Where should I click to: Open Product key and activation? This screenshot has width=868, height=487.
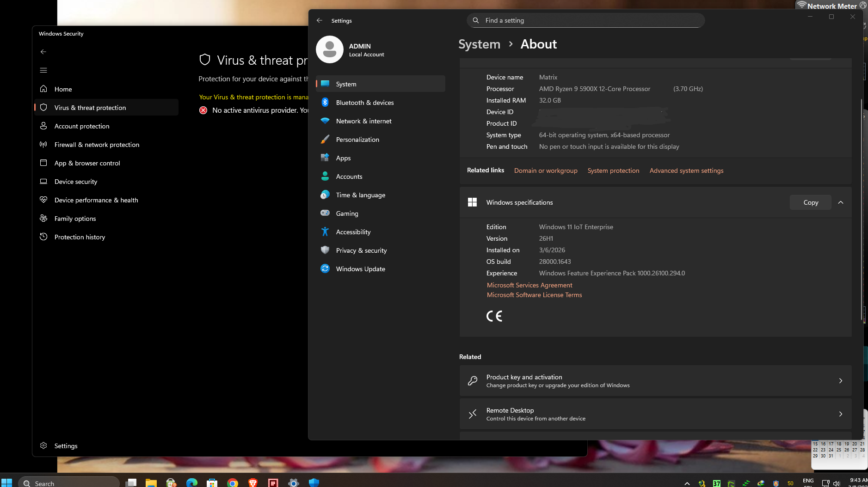pos(655,381)
